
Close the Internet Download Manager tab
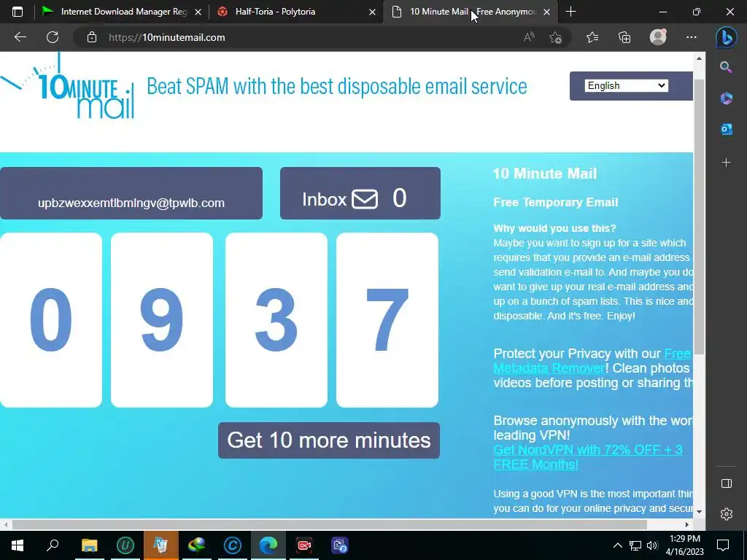[x=198, y=12]
